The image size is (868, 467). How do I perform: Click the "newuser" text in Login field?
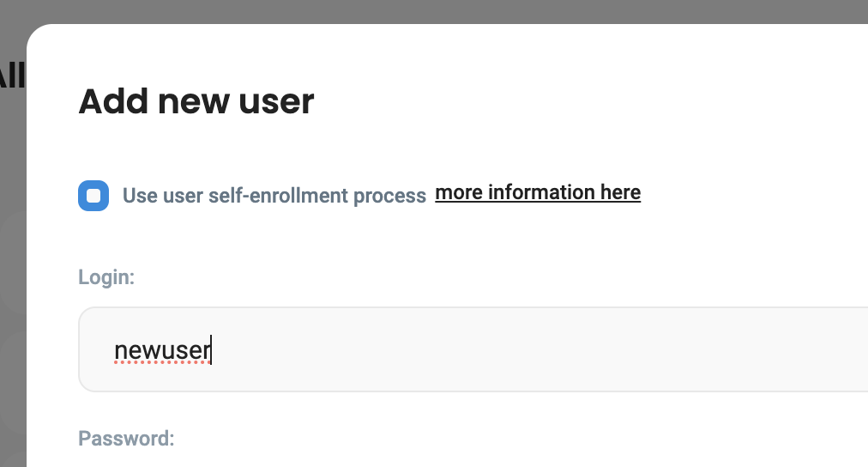162,349
